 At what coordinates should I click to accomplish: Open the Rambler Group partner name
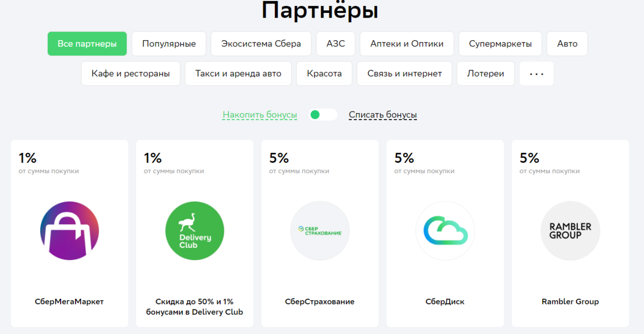(570, 302)
